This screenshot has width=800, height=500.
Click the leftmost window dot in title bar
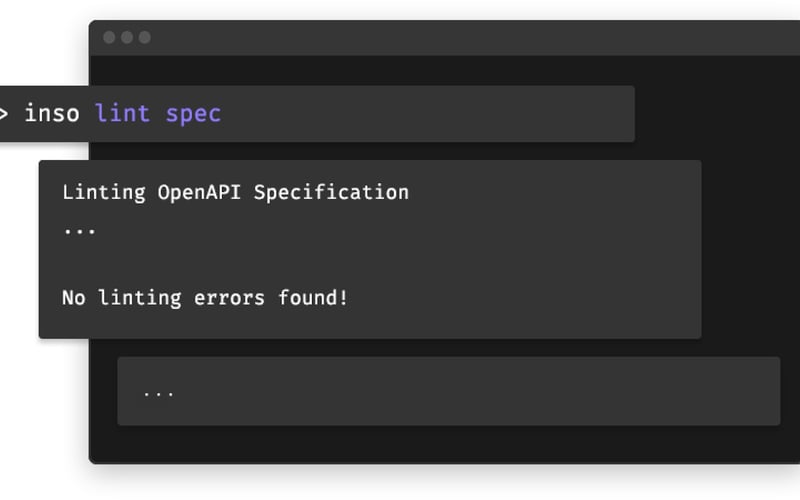point(108,38)
